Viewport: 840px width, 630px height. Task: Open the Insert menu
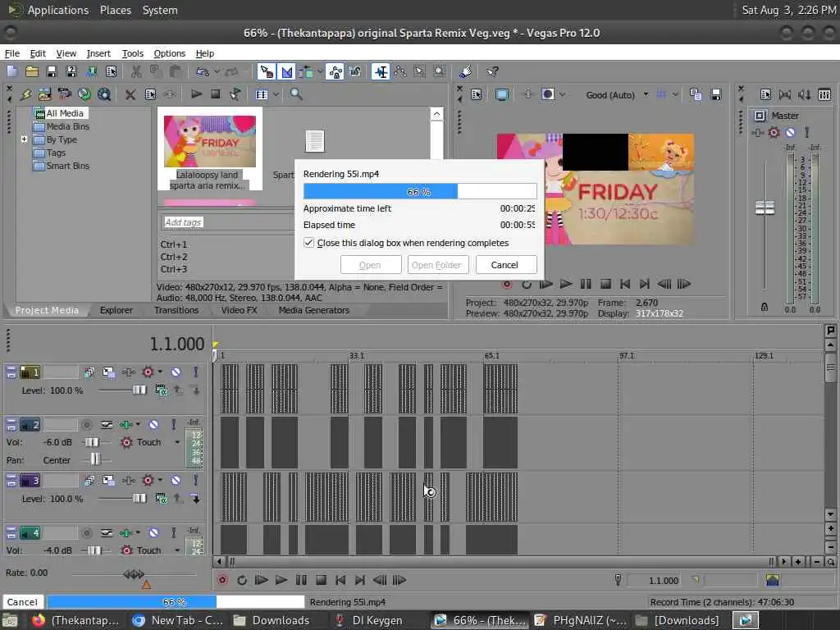click(x=98, y=53)
